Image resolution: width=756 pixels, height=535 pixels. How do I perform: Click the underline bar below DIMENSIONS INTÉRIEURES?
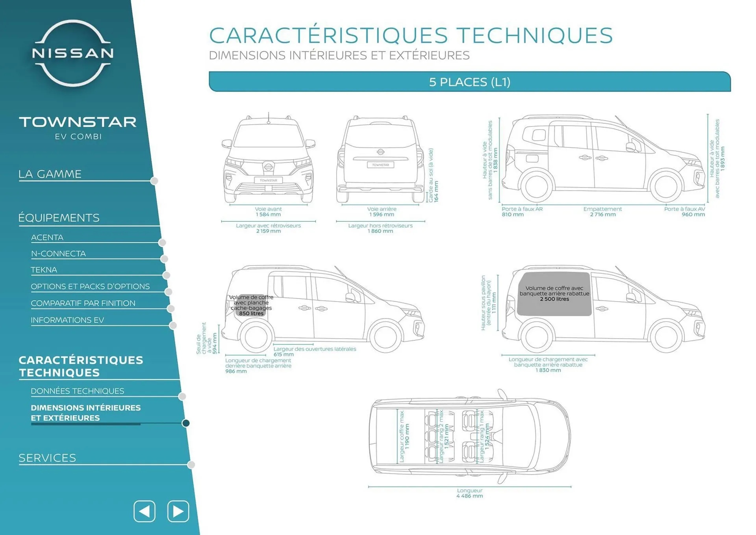point(87,424)
